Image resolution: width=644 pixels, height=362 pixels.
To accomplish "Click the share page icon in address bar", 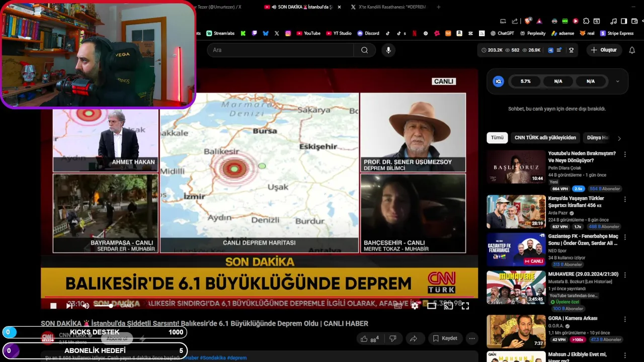I will (515, 21).
